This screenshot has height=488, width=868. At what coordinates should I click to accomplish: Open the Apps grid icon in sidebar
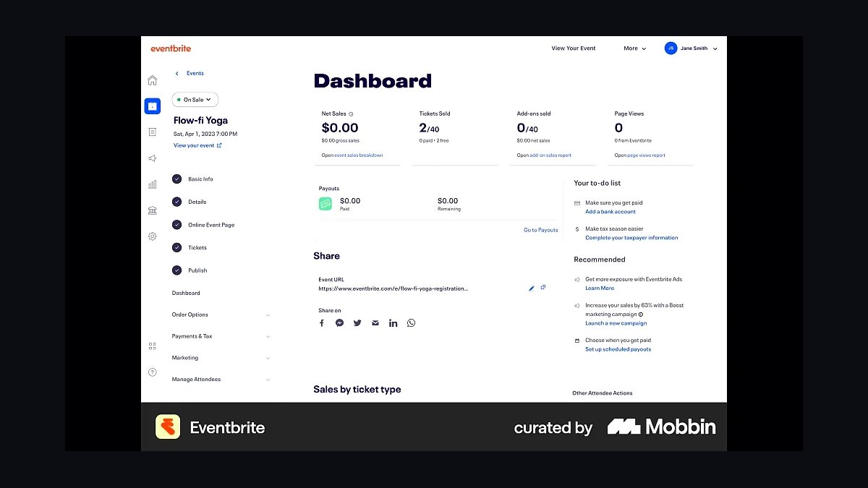pyautogui.click(x=152, y=346)
